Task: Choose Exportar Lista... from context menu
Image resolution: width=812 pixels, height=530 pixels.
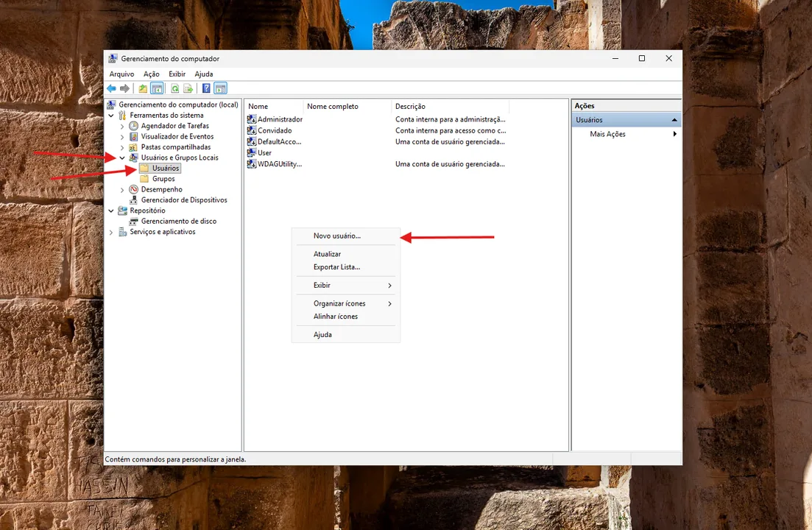Action: pos(346,267)
